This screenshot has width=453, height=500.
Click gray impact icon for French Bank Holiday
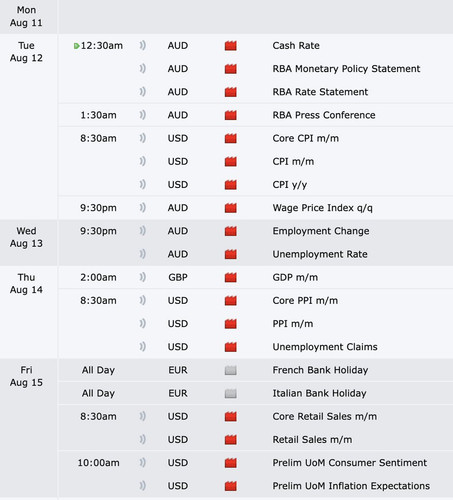(x=230, y=370)
